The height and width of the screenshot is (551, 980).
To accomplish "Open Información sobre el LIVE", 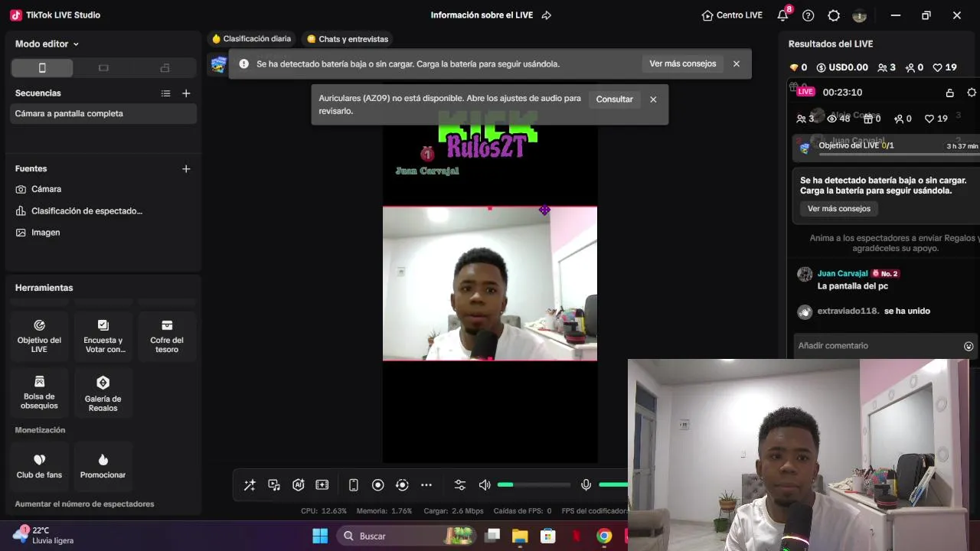I will click(482, 15).
